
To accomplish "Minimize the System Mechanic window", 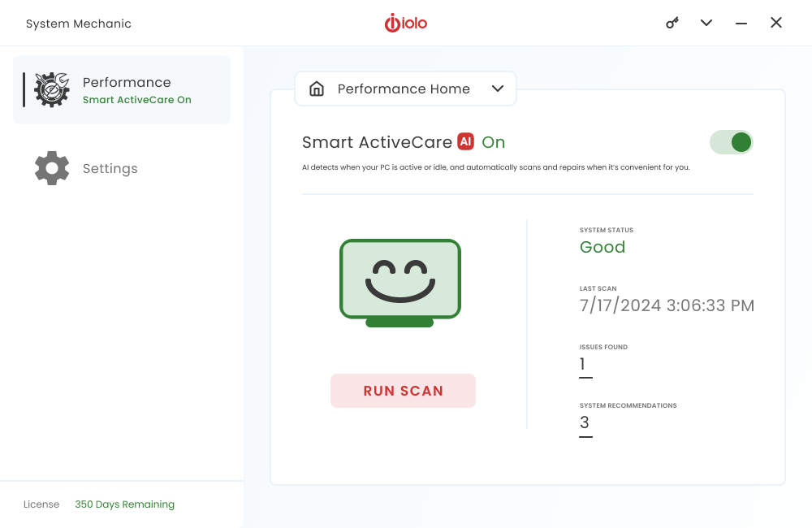I will pos(741,24).
